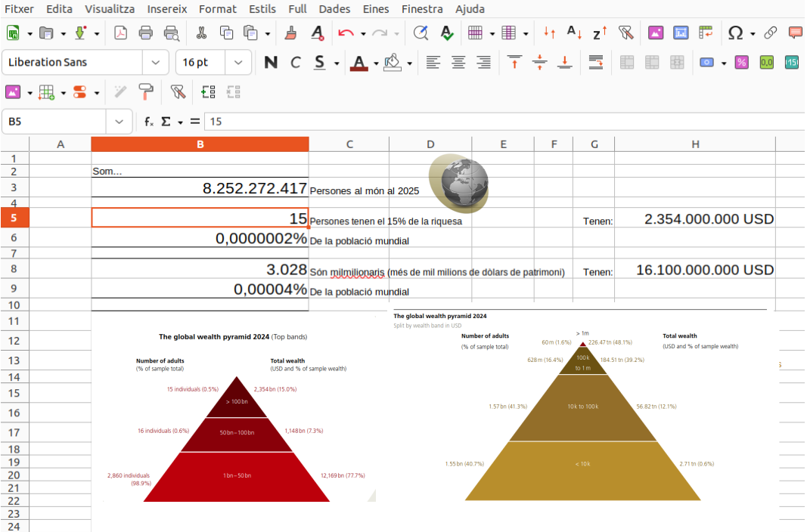Toggle bold formatting (N button)

[x=271, y=63]
